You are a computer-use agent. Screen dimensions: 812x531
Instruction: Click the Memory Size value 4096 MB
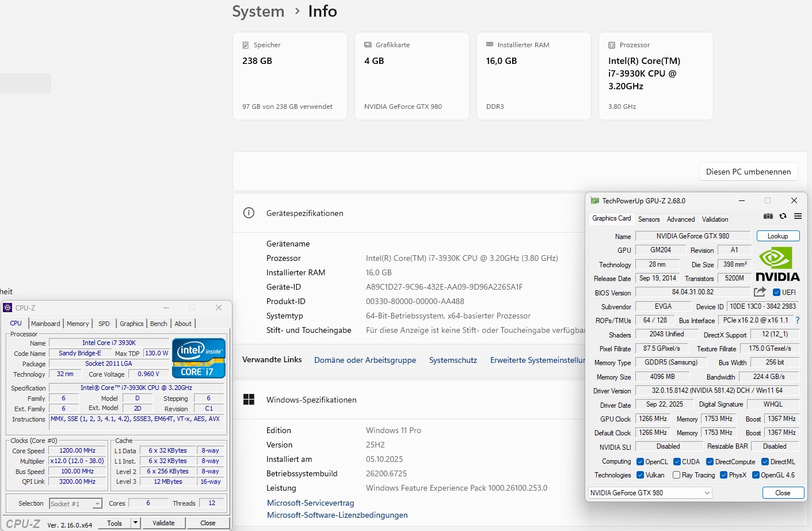pos(662,377)
